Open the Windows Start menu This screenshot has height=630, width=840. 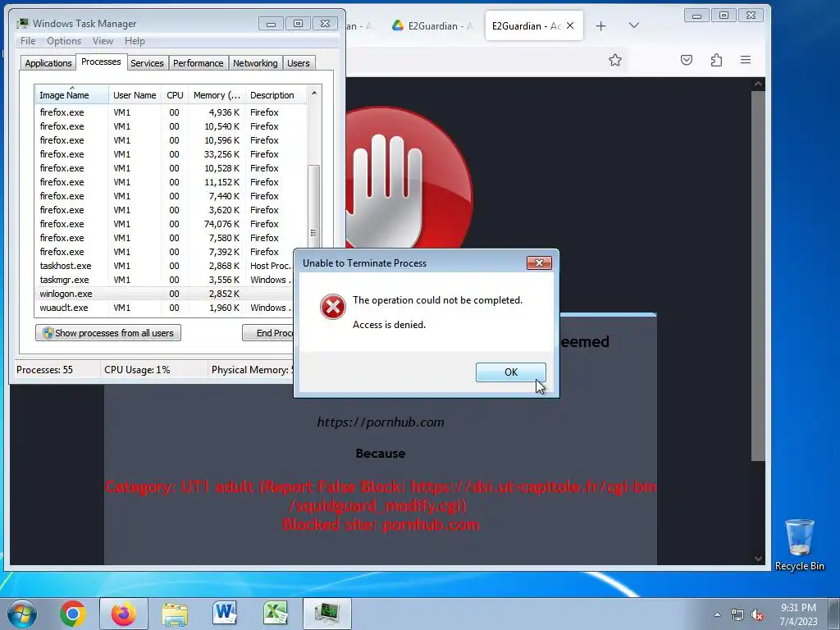tap(22, 614)
